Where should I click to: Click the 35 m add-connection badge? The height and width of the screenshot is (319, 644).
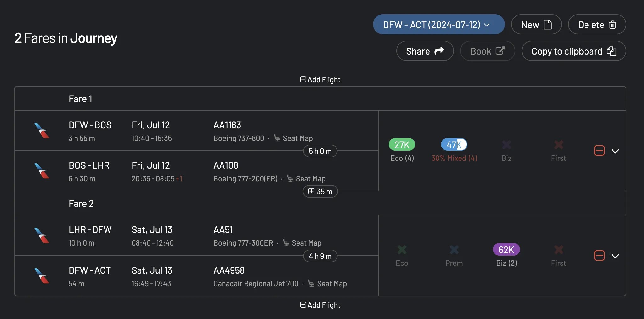tap(320, 191)
